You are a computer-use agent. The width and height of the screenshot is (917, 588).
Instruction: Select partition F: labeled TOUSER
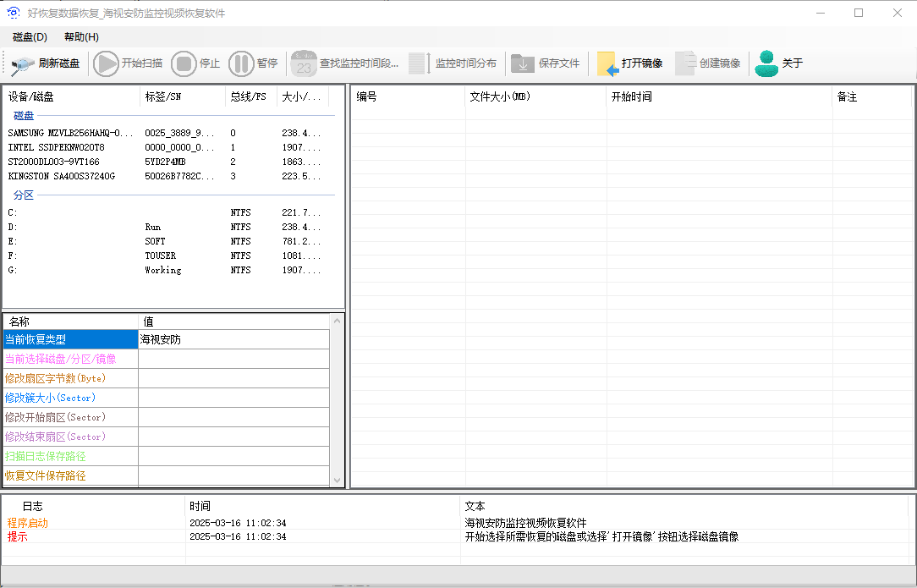coord(169,256)
